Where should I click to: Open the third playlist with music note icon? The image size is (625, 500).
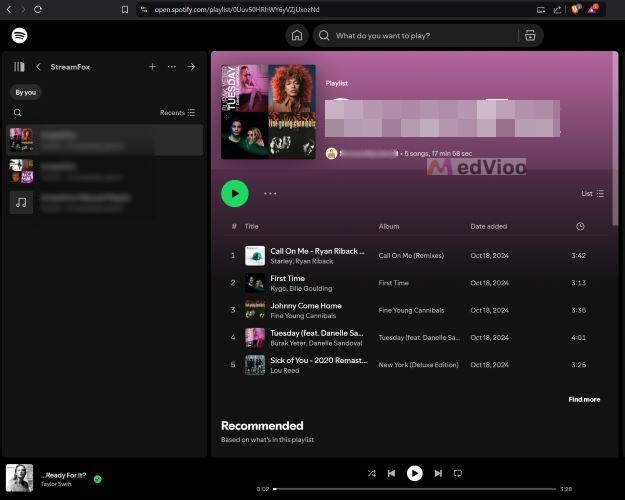(x=104, y=203)
